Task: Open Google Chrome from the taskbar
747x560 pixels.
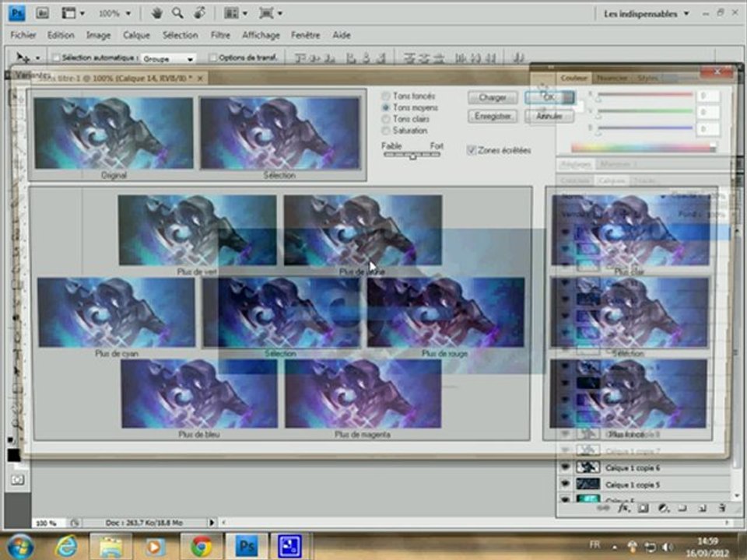Action: [202, 546]
